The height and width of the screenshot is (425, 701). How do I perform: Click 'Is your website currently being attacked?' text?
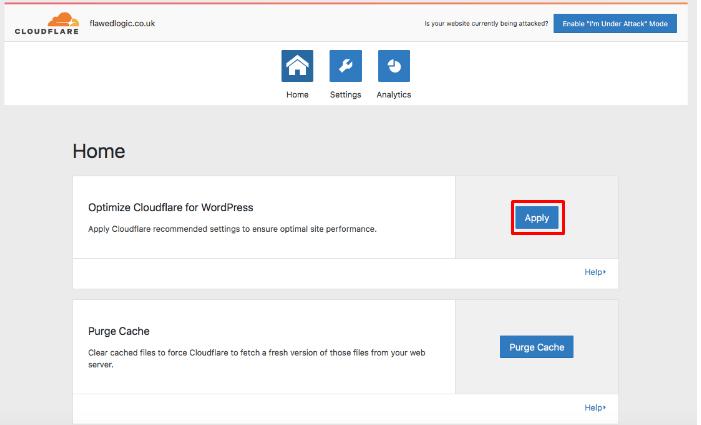[x=486, y=23]
